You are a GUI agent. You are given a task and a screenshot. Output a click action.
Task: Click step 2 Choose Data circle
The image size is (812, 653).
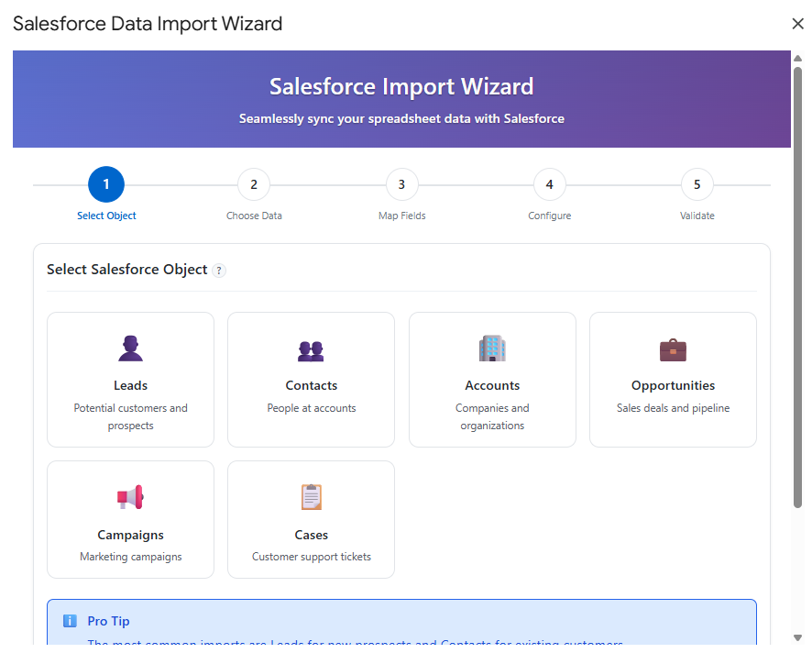coord(254,184)
